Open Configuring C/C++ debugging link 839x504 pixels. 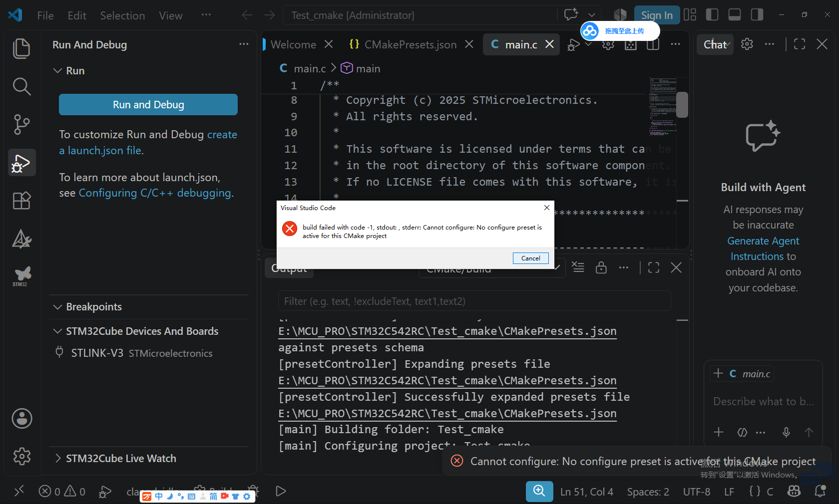coord(155,193)
